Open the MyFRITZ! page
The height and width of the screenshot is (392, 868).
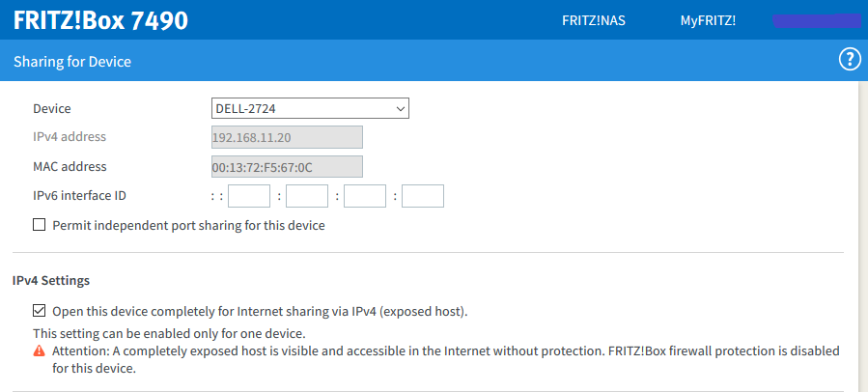(x=708, y=20)
